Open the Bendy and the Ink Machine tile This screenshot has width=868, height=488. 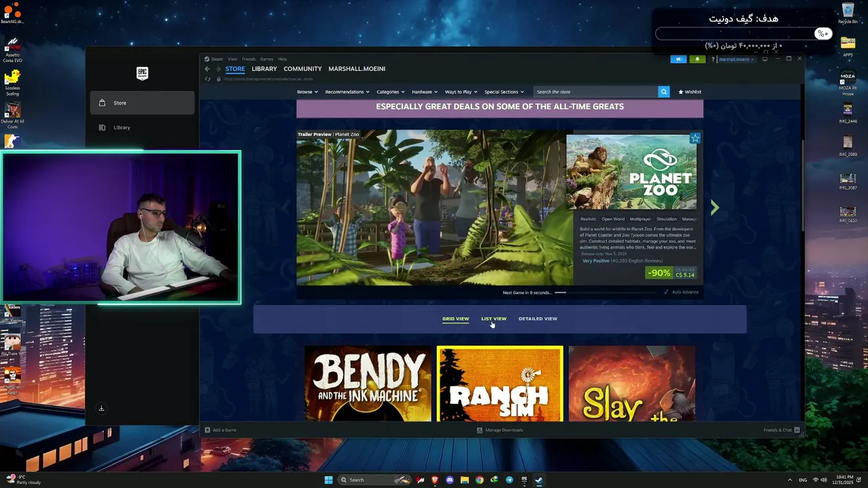pos(368,384)
